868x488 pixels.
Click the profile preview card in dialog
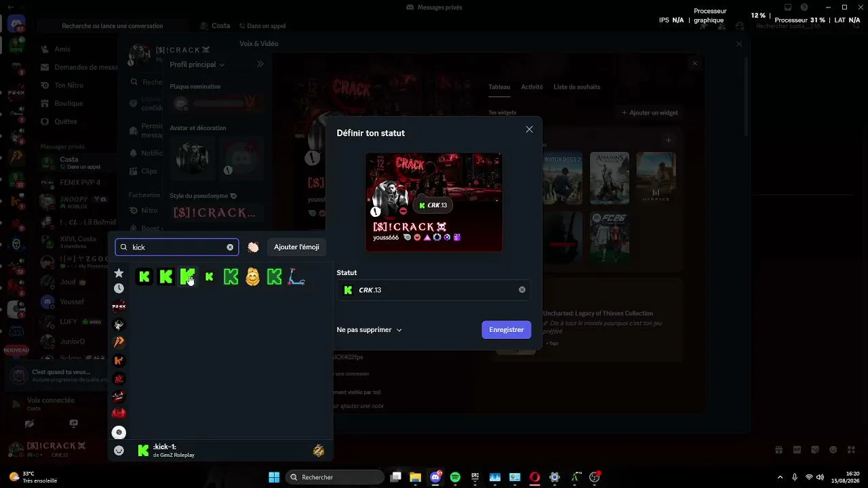click(434, 202)
